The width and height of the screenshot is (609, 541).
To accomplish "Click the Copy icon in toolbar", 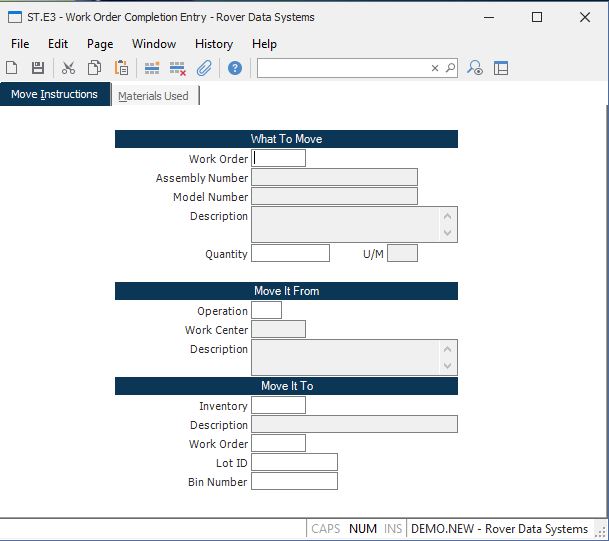I will (x=94, y=68).
